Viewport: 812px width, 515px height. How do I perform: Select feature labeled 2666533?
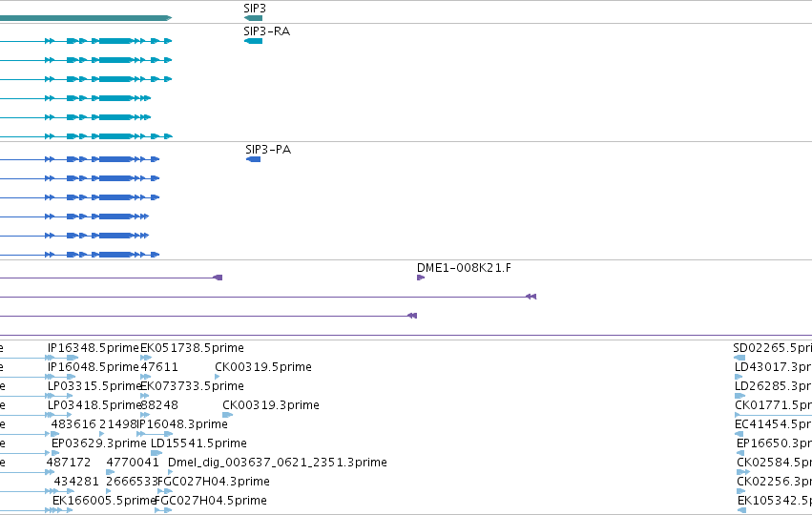tap(132, 482)
